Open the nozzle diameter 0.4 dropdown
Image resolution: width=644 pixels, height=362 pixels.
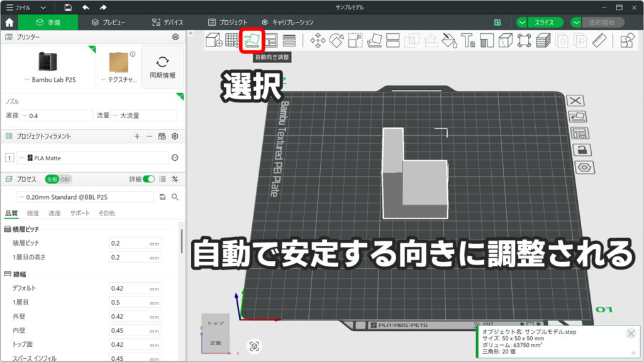(57, 116)
